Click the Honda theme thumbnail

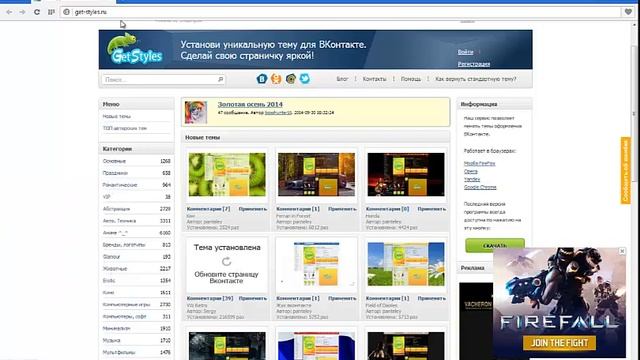coord(406,175)
